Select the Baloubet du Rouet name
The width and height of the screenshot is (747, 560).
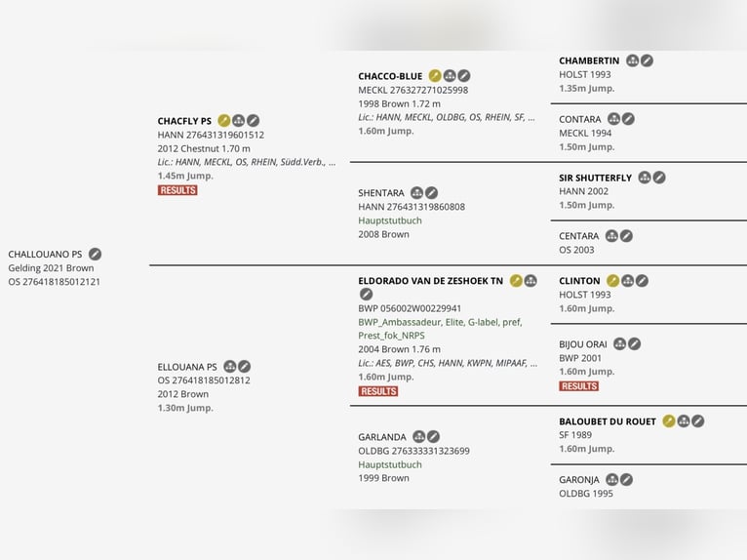pyautogui.click(x=608, y=421)
